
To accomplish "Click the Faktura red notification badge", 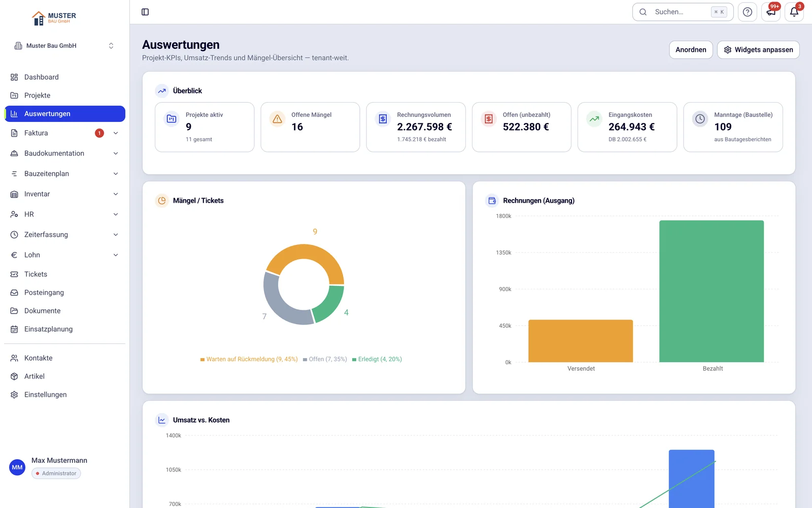I will click(x=99, y=133).
